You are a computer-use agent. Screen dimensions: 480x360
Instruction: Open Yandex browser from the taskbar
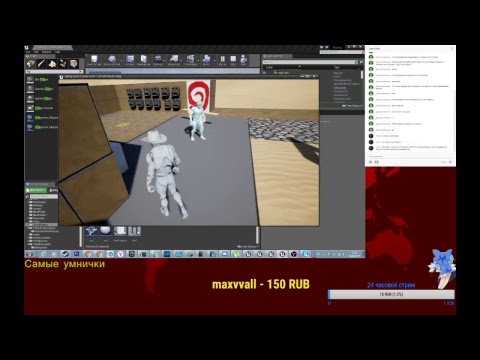120,254
